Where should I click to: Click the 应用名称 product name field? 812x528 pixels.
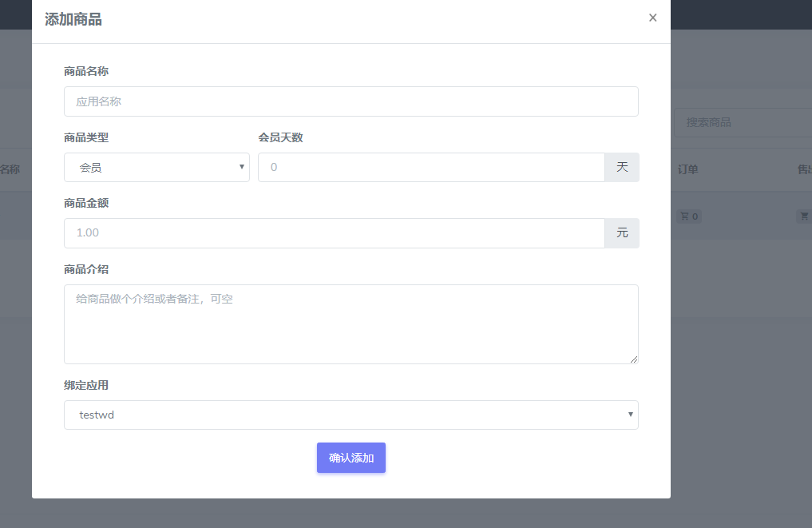click(351, 101)
